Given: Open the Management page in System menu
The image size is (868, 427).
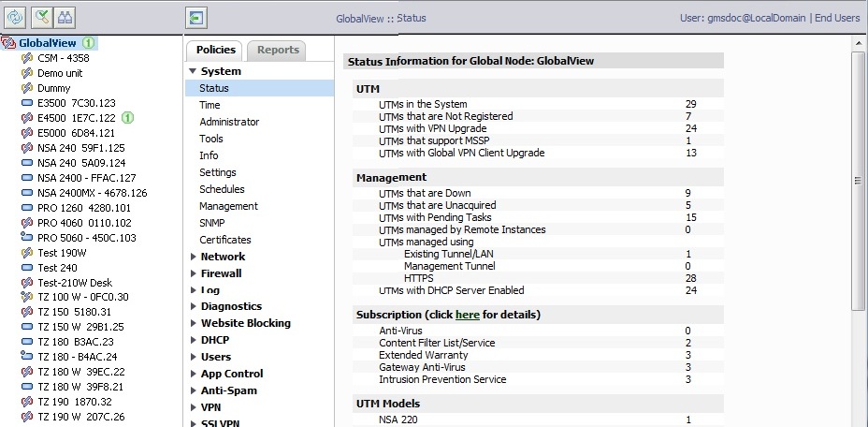Looking at the screenshot, I should point(228,206).
